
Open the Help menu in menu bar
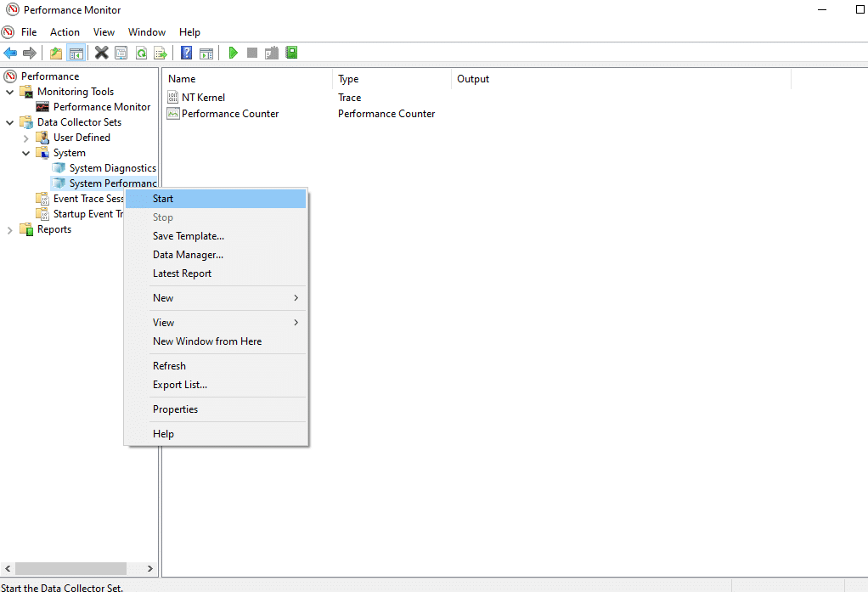coord(189,32)
